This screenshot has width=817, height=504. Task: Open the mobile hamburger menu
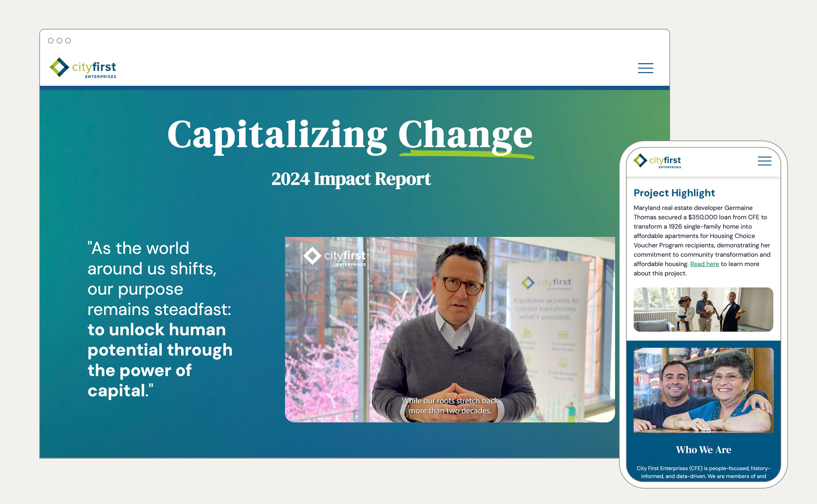point(764,161)
